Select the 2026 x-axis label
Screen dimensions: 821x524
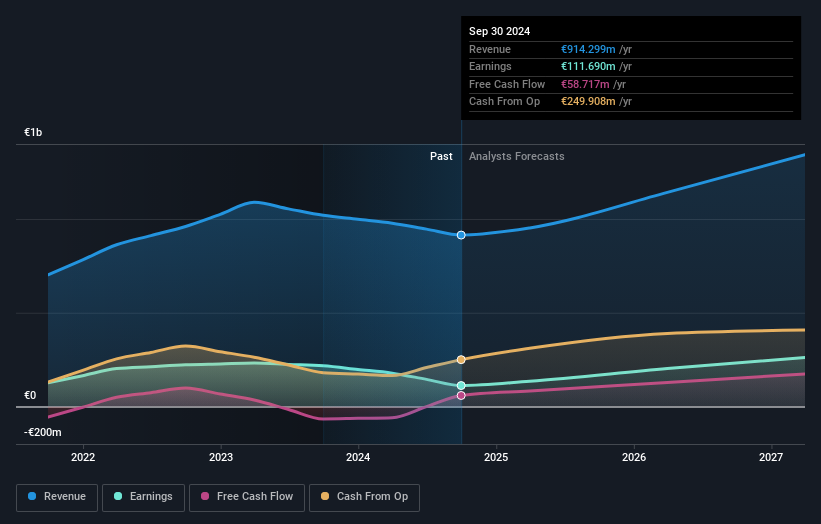tap(634, 458)
